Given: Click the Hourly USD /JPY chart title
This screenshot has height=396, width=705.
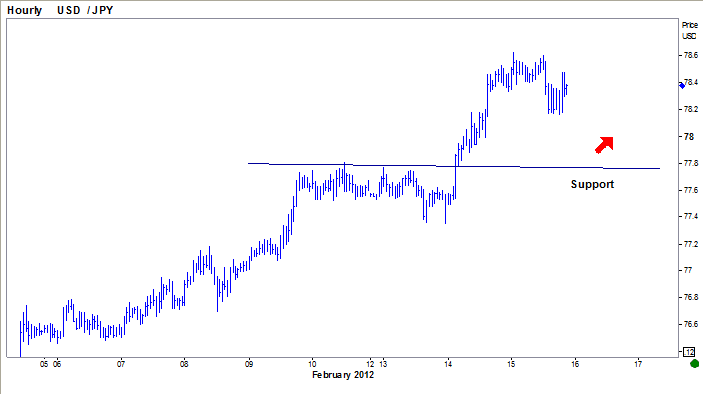Looking at the screenshot, I should tap(60, 10).
